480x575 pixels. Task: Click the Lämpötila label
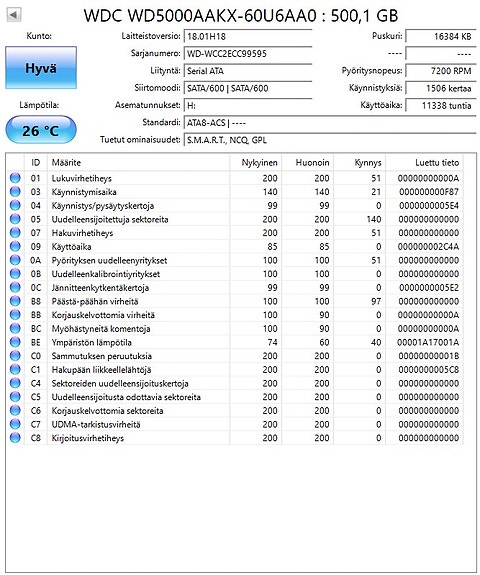(x=39, y=105)
